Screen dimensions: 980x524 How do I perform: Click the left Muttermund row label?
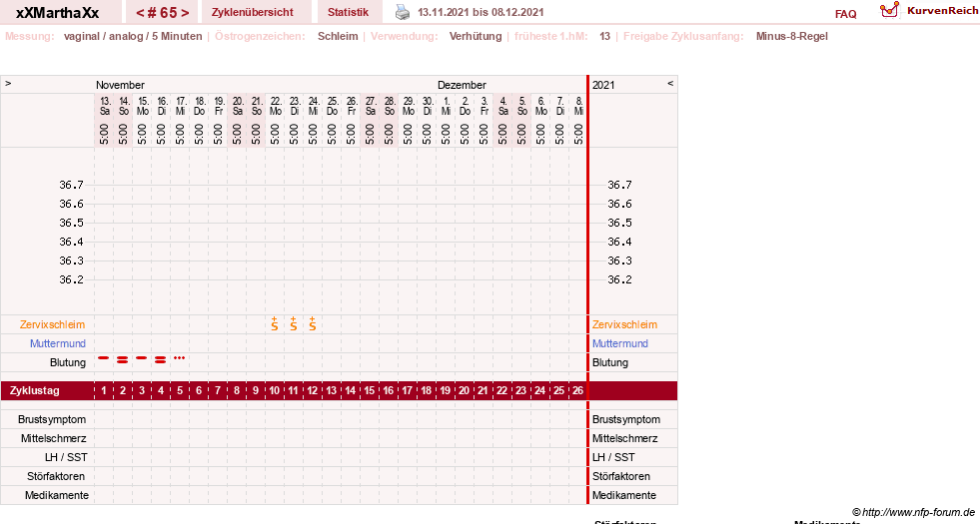coord(58,343)
